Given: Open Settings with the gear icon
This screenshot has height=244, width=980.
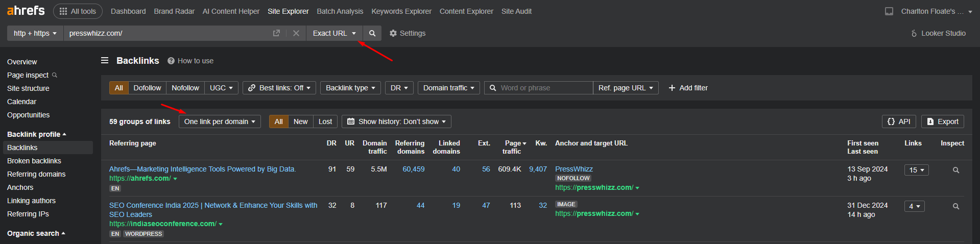Looking at the screenshot, I should coord(408,33).
